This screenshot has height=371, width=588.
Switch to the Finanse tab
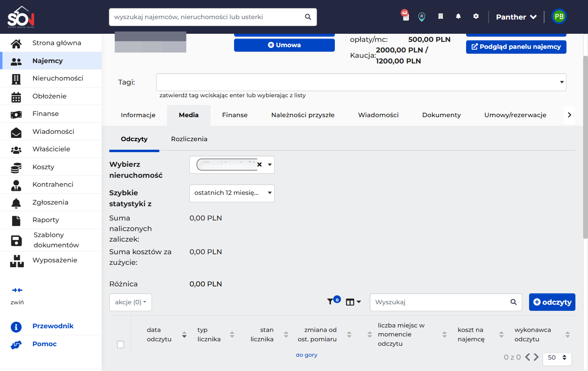click(x=235, y=115)
